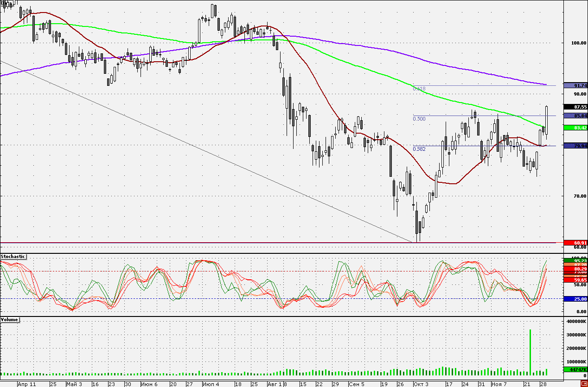The width and height of the screenshot is (588, 387).
Task: Click the blue 85.83 price axis marker
Action: pyautogui.click(x=575, y=116)
